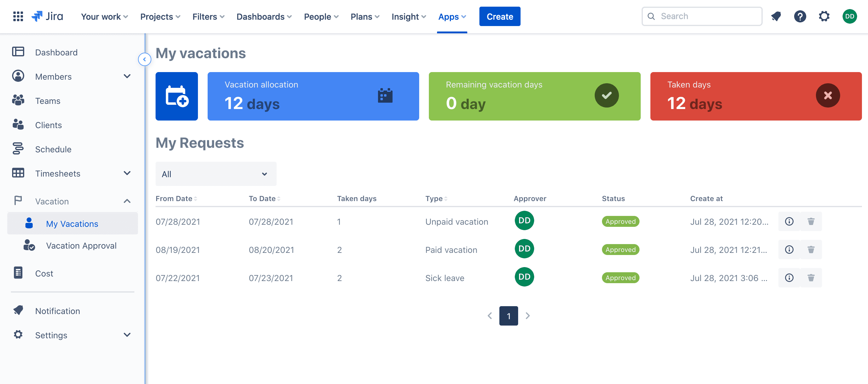Go to page 1 of requests
Screen dimensions: 868x384
point(508,316)
